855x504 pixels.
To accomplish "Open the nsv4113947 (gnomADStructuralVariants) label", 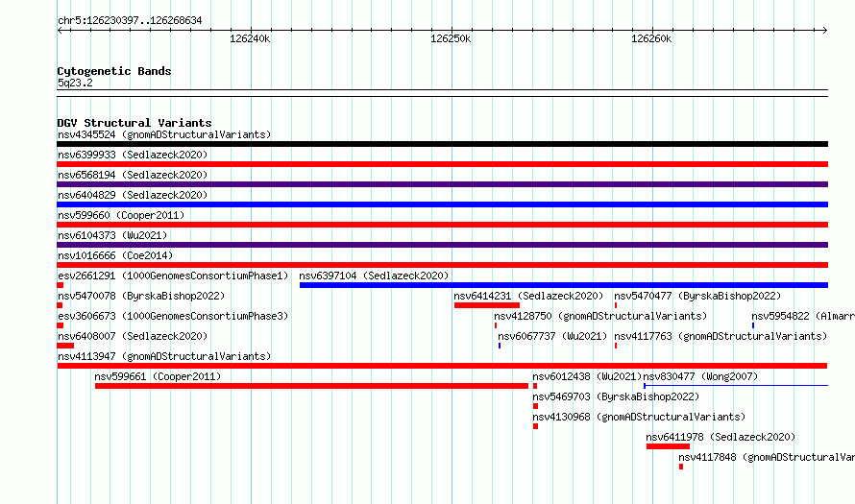I will click(x=164, y=356).
